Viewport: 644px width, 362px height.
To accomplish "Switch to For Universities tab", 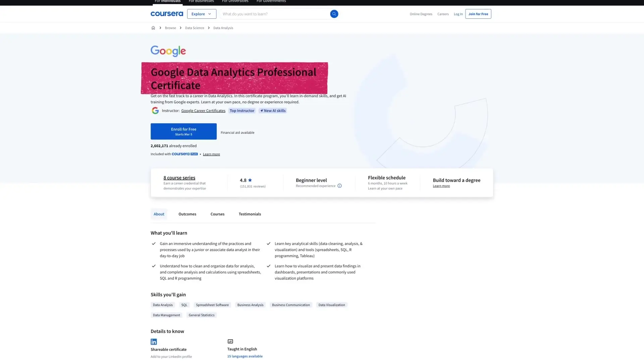I will 235,1.
